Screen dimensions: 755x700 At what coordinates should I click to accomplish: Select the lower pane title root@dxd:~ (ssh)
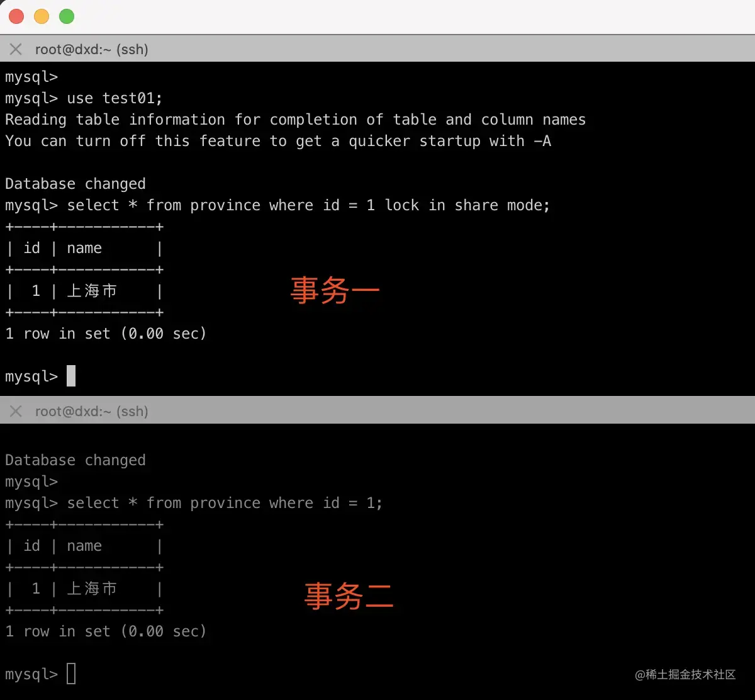coord(92,411)
